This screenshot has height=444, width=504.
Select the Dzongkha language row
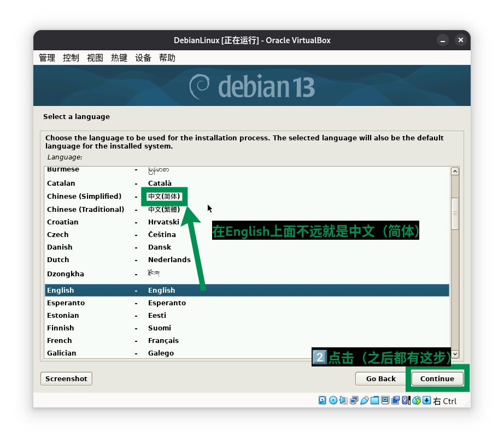tap(247, 274)
